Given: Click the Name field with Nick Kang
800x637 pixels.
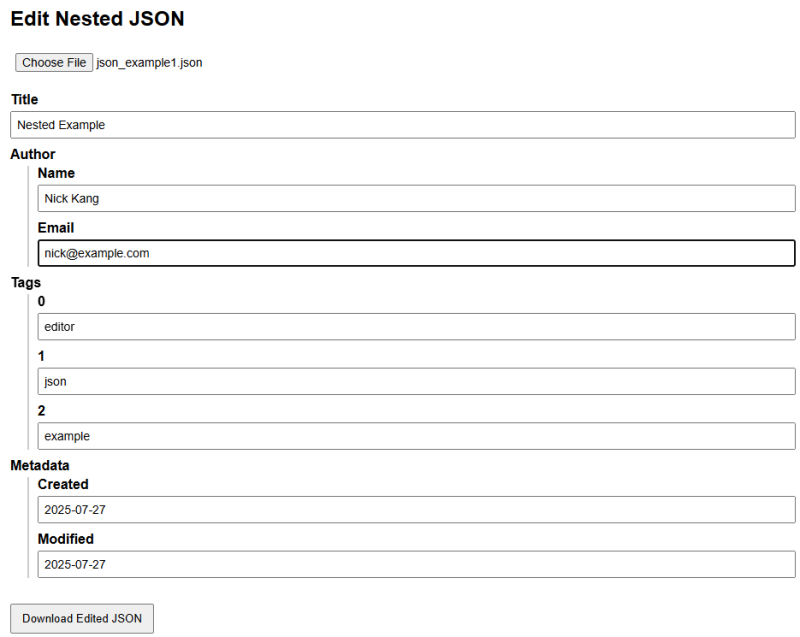Looking at the screenshot, I should pyautogui.click(x=416, y=198).
